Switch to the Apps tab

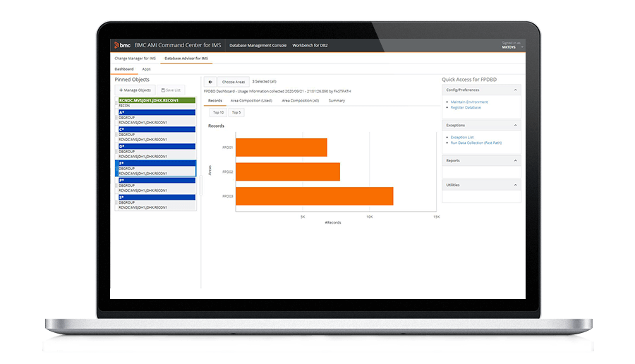(146, 69)
